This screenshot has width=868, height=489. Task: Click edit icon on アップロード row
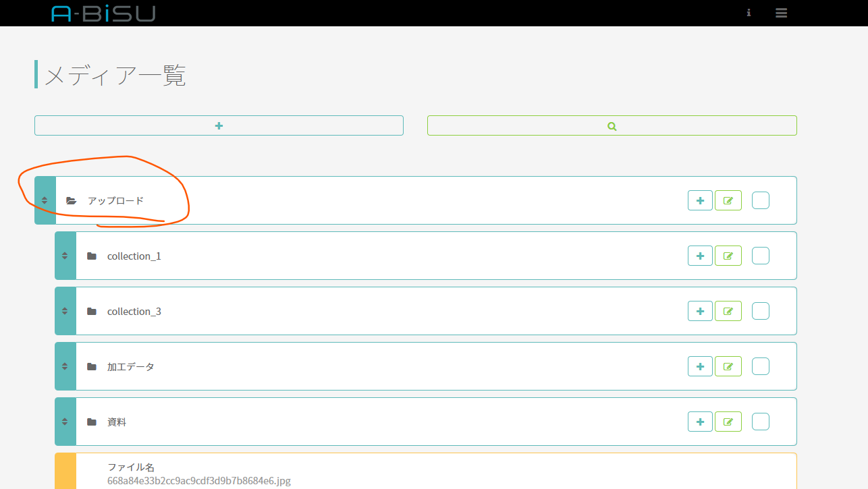(x=728, y=200)
